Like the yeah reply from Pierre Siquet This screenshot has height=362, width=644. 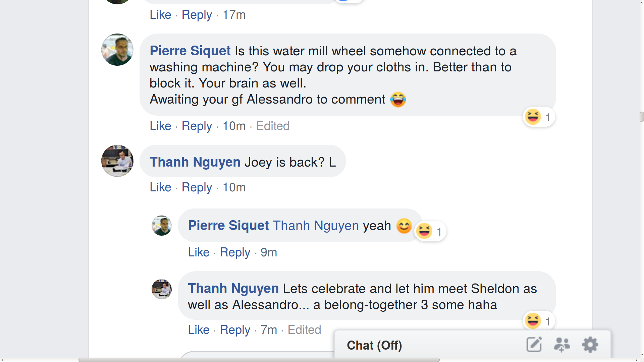(198, 252)
